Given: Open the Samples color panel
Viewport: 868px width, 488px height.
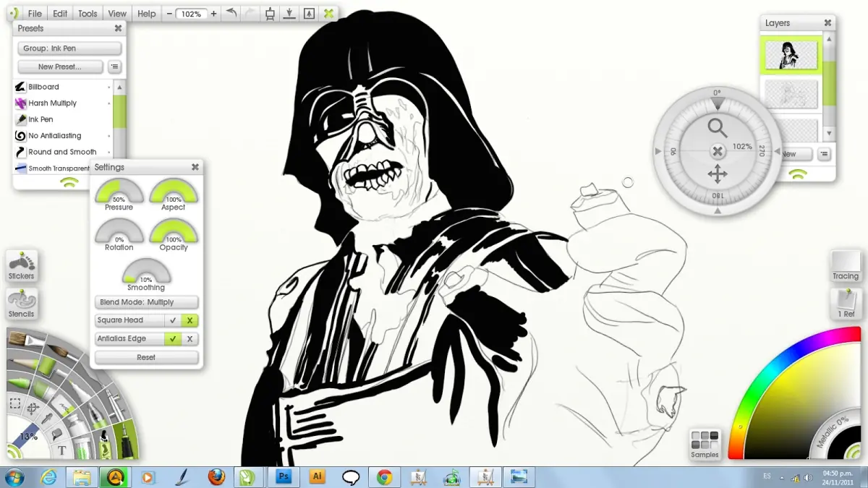Looking at the screenshot, I should tap(705, 443).
